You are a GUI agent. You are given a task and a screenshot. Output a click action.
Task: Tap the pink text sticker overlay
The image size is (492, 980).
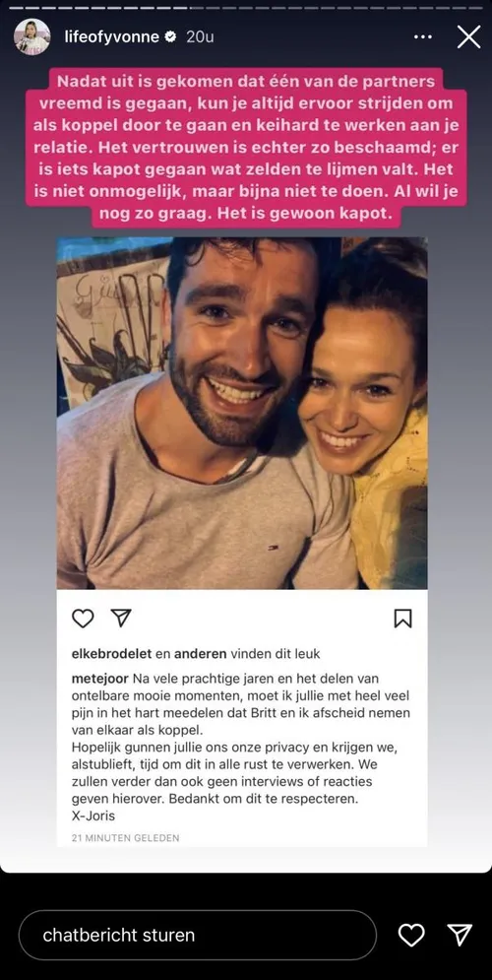[246, 147]
